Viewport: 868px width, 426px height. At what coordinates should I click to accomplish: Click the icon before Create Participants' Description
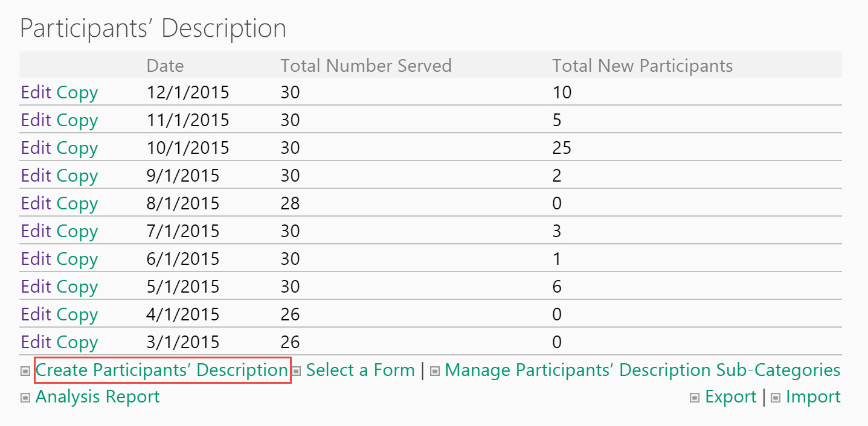click(25, 372)
